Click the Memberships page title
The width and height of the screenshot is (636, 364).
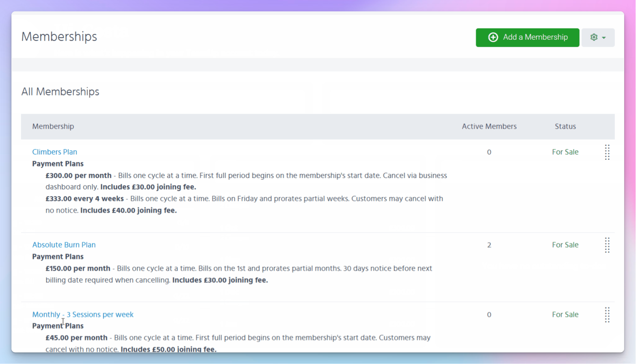pos(59,37)
